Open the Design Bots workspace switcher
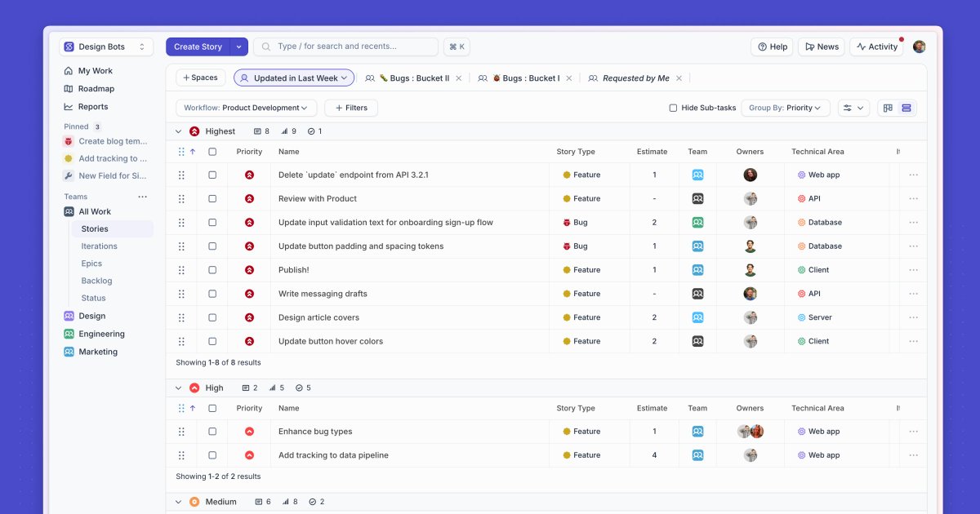The image size is (980, 514). (106, 47)
